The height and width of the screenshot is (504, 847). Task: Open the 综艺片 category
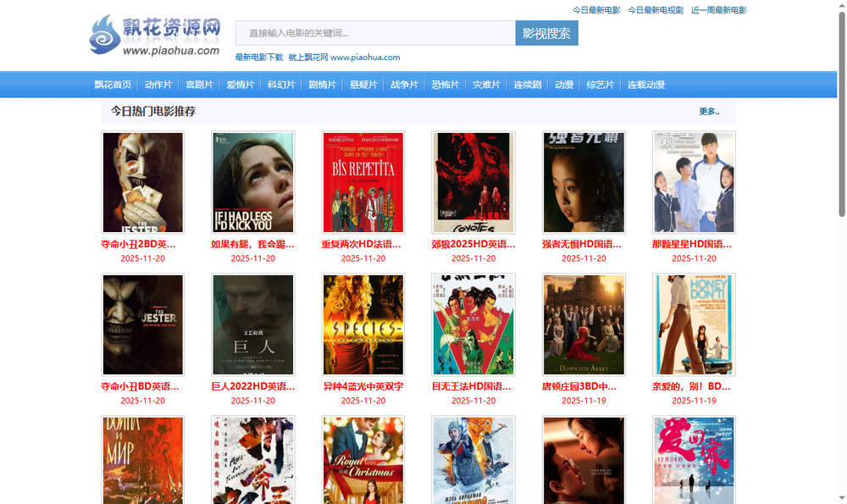tap(601, 85)
